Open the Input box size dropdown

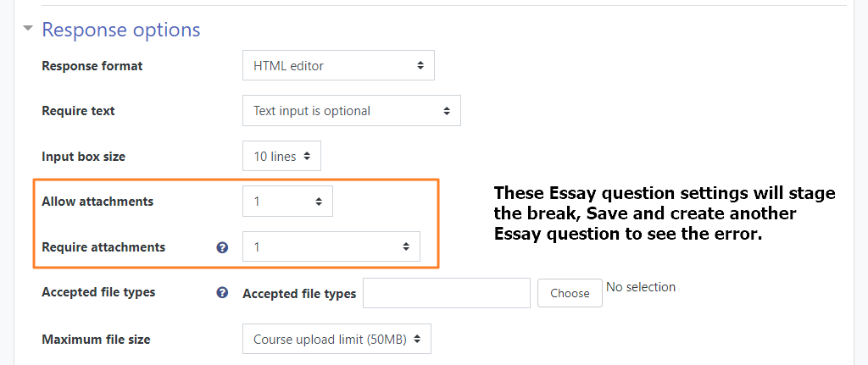click(x=281, y=157)
